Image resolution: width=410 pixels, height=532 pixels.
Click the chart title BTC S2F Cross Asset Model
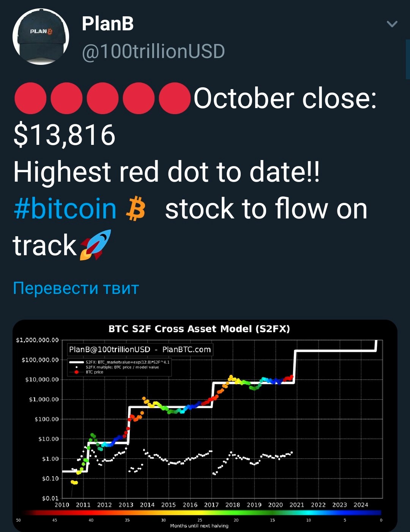[x=199, y=329]
